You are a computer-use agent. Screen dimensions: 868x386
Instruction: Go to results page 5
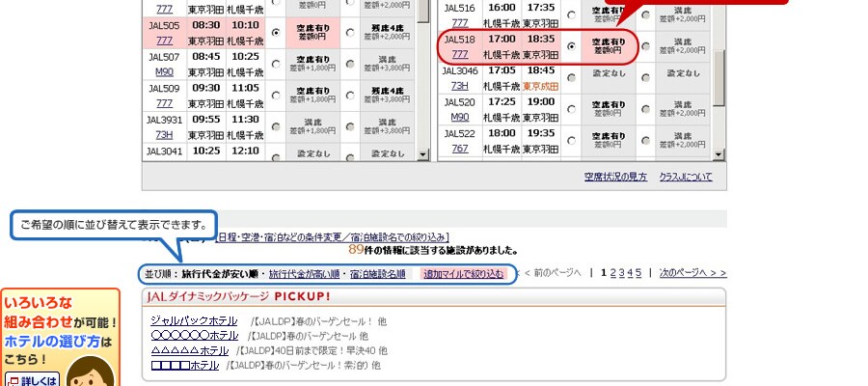637,273
